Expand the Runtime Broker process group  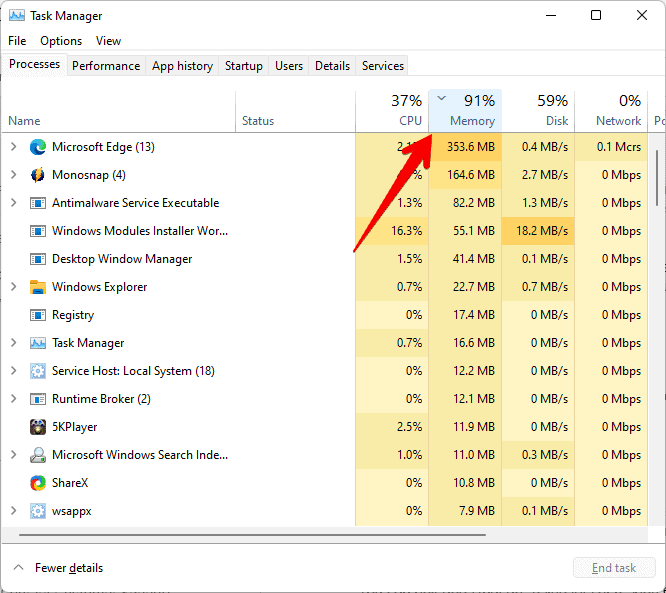(13, 399)
